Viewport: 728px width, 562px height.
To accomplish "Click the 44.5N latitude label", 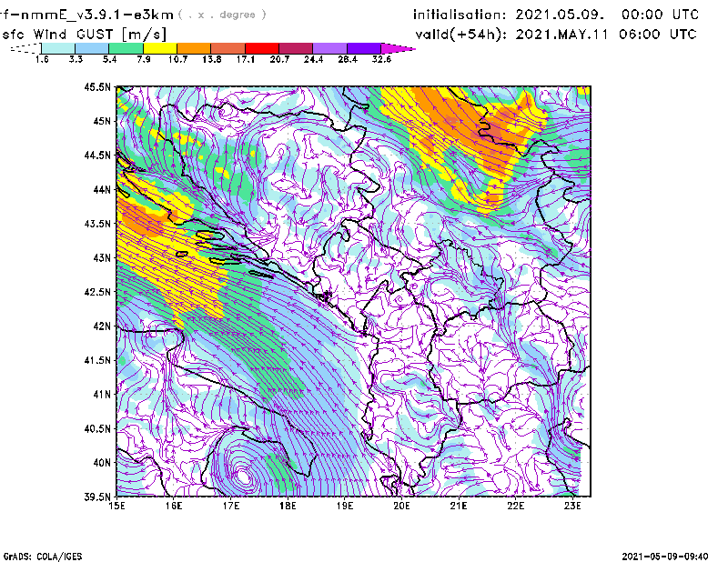I will (x=97, y=155).
